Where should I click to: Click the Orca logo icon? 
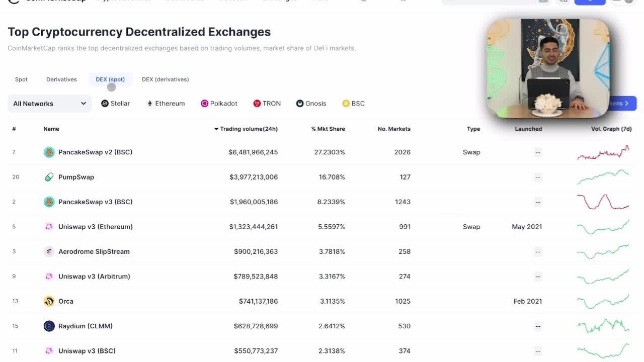49,301
